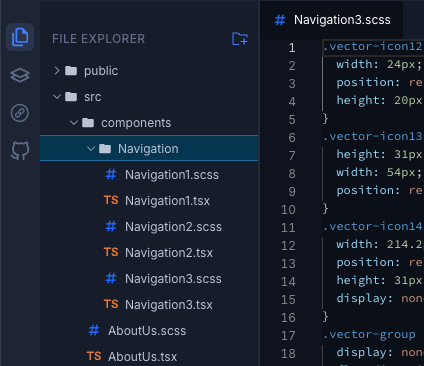This screenshot has width=424, height=366.
Task: Collapse the src folder chevron
Action: [57, 97]
